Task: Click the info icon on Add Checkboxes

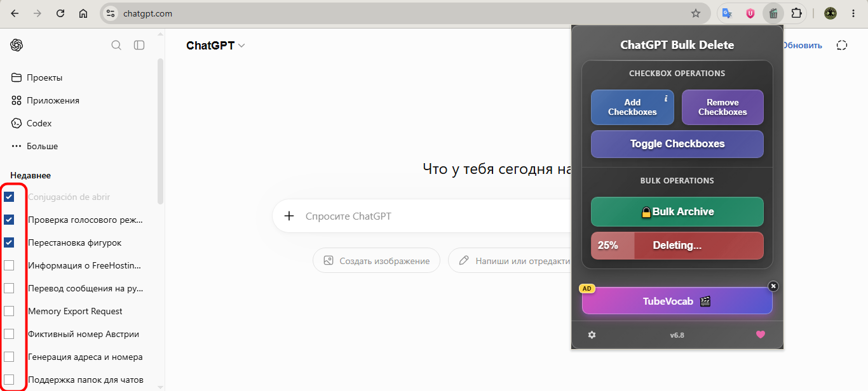Action: click(666, 98)
